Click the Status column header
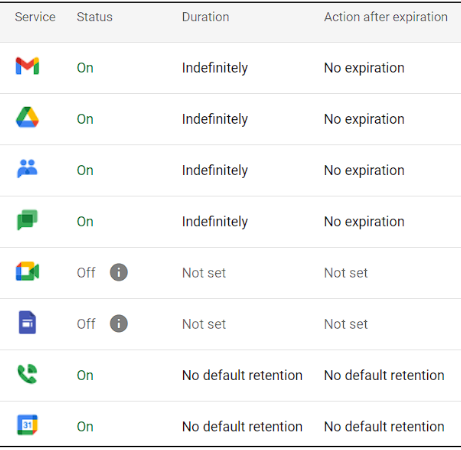461x450 pixels. click(x=95, y=17)
